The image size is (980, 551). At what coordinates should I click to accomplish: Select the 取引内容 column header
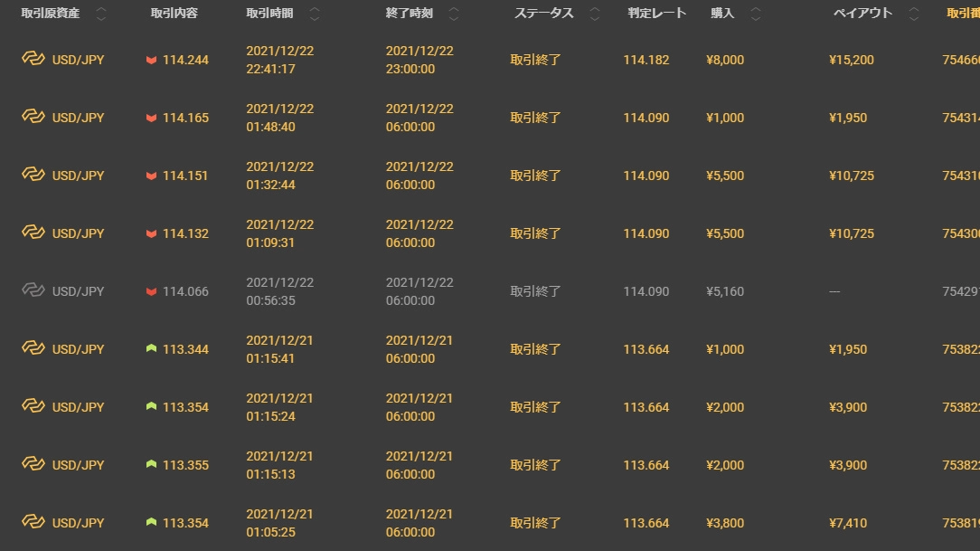tap(174, 14)
